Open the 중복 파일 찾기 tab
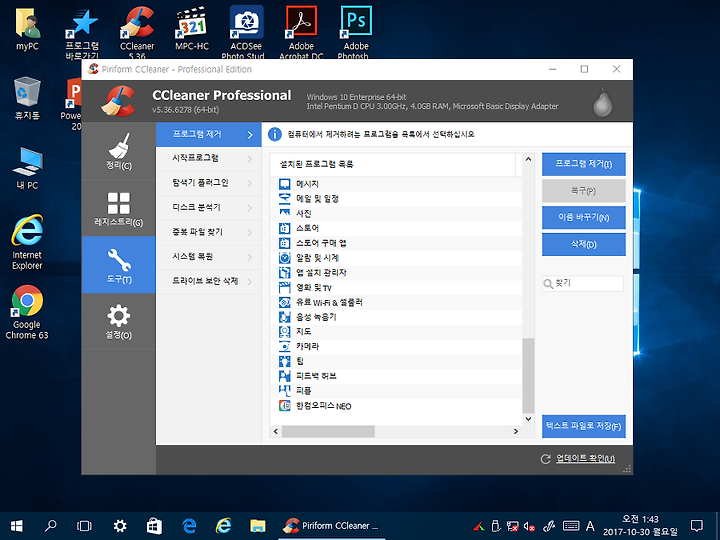Screen dimensions: 720x540 pyautogui.click(x=209, y=232)
